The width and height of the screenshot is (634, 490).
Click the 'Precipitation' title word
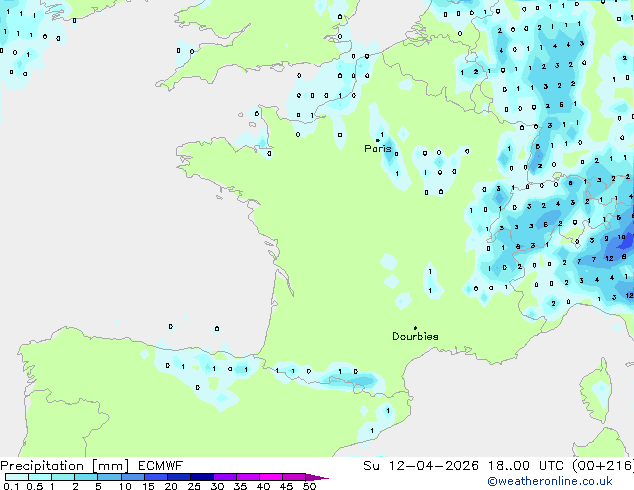coord(42,466)
